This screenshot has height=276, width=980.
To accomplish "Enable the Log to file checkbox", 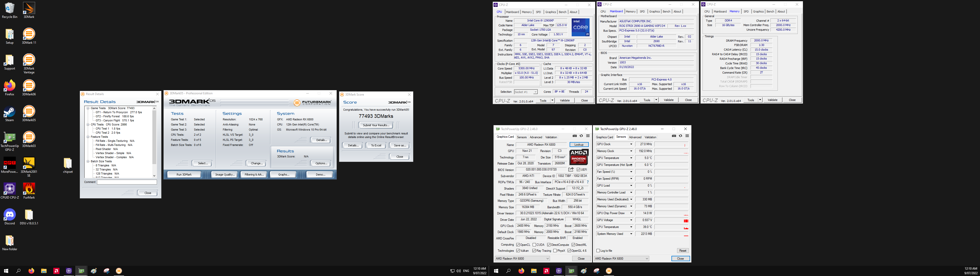I will [598, 251].
